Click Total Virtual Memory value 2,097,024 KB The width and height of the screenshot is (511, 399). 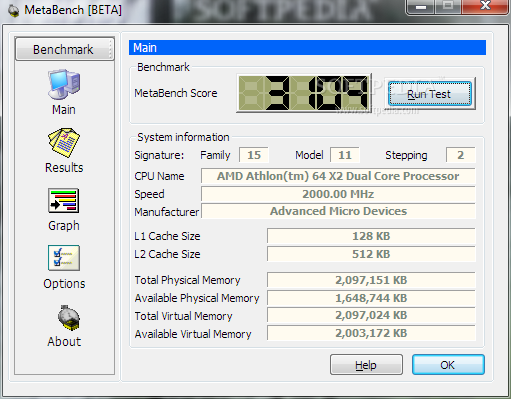(371, 315)
